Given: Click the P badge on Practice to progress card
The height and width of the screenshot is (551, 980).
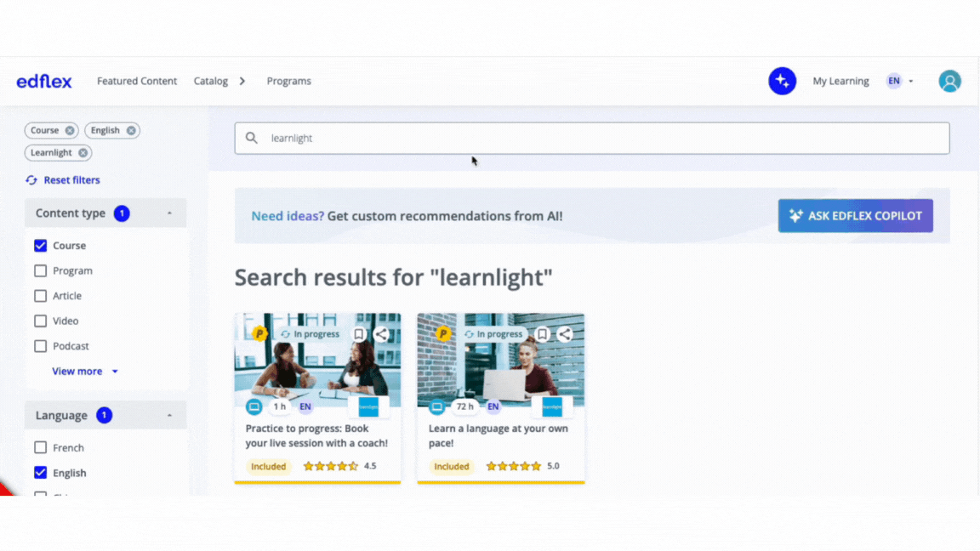Looking at the screenshot, I should (x=259, y=333).
